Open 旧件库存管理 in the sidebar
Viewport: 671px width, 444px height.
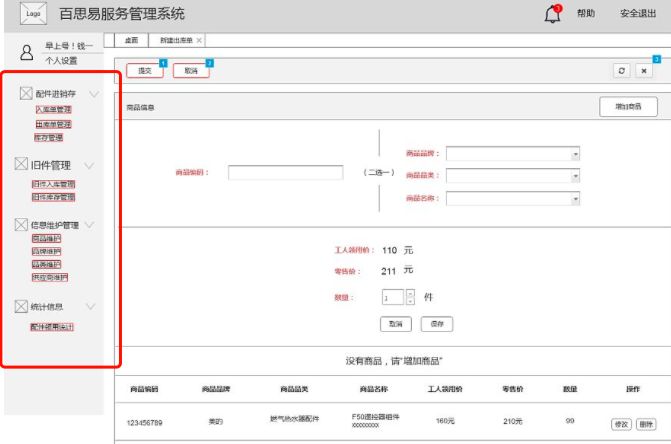tap(53, 197)
